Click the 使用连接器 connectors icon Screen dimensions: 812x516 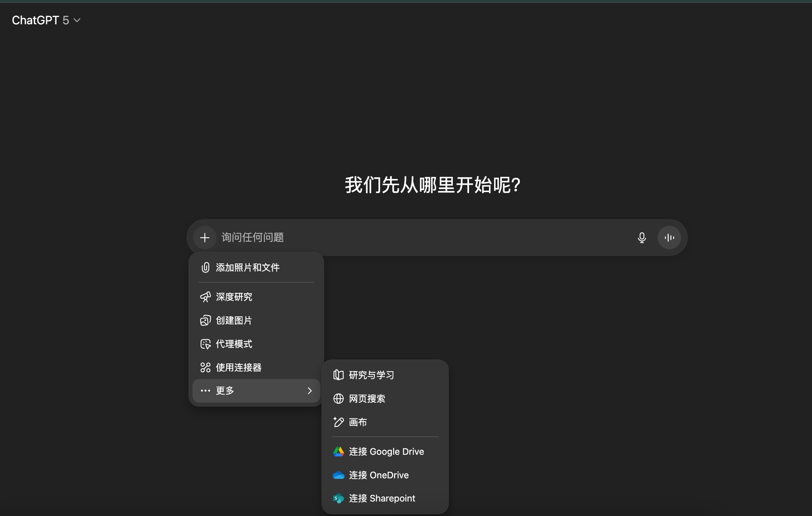click(206, 367)
